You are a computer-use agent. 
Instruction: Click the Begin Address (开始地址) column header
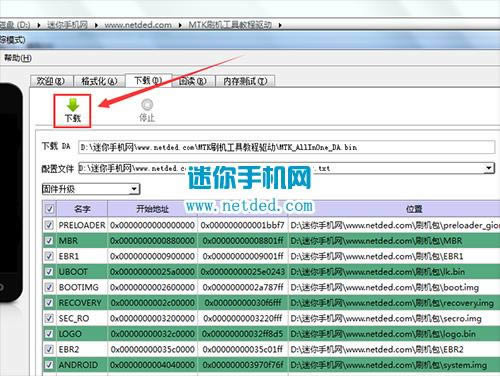(153, 209)
